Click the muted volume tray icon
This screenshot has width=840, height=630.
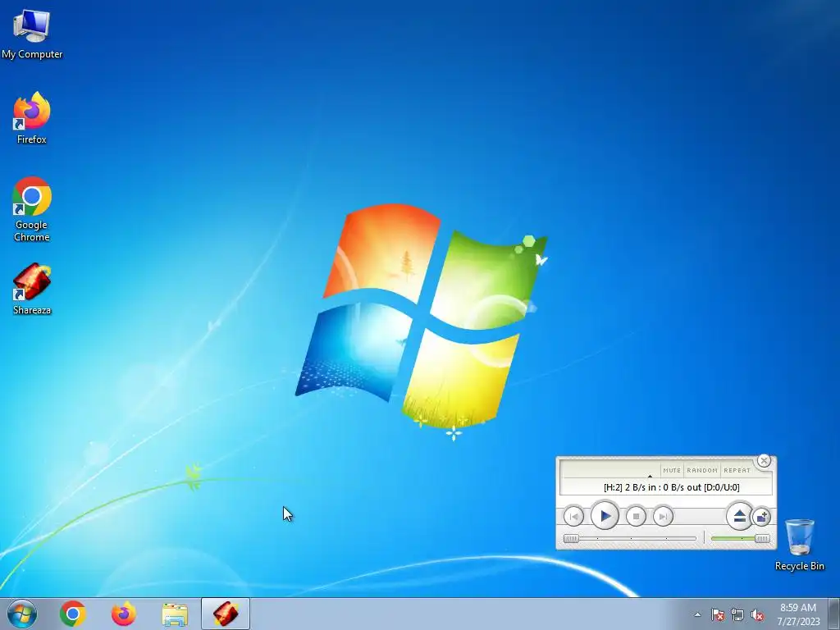tap(757, 614)
